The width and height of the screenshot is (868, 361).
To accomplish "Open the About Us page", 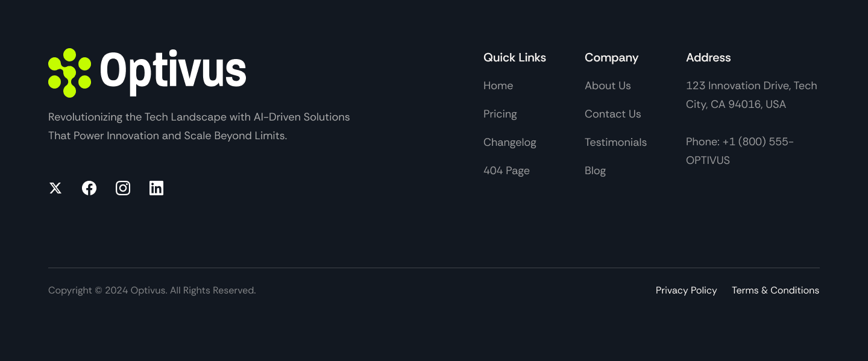I will click(608, 86).
